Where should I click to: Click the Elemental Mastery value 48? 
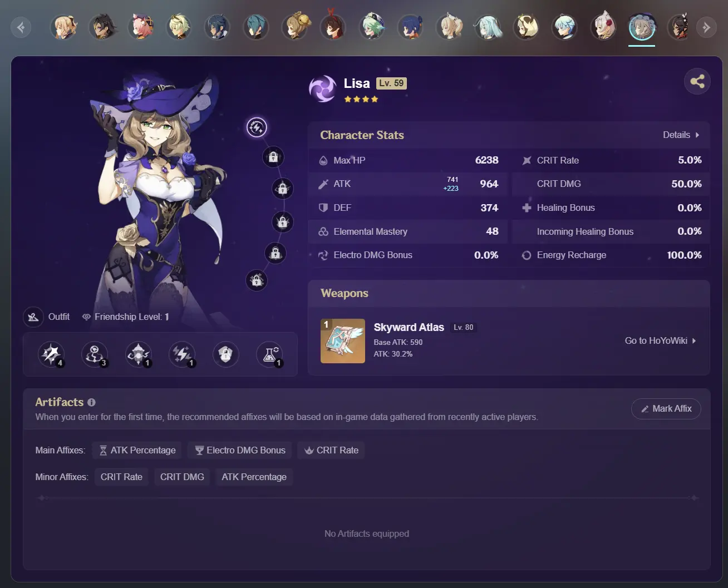492,231
